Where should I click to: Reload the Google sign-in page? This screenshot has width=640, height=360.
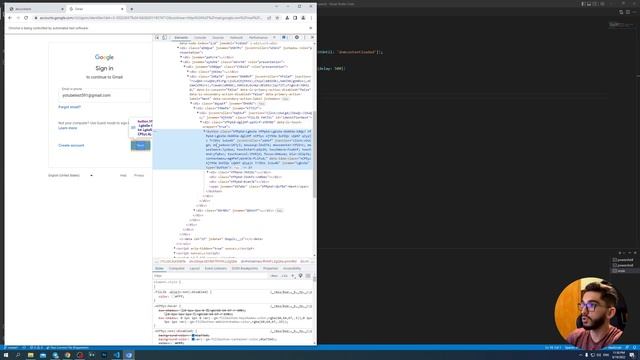(x=26, y=18)
